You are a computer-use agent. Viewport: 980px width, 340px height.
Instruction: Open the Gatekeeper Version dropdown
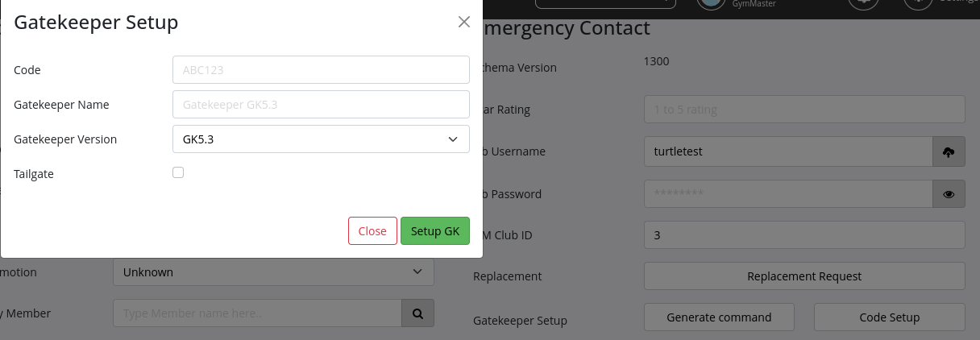(321, 139)
